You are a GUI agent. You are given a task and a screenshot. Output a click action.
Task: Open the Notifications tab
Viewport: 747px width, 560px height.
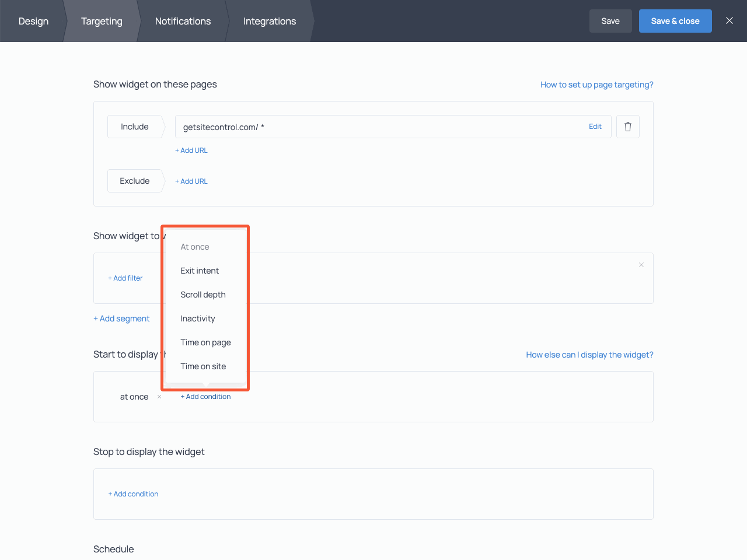click(x=183, y=21)
